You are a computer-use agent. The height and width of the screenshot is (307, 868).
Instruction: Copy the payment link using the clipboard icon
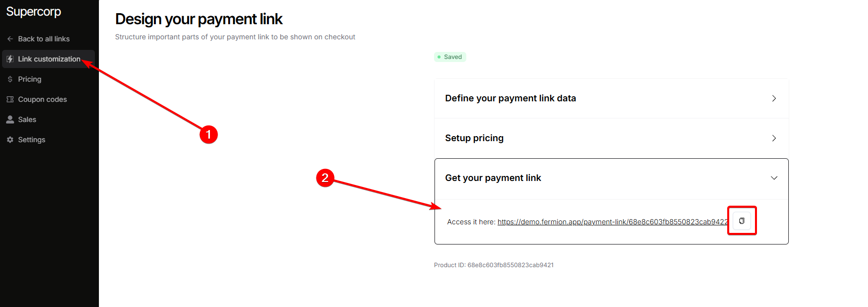(741, 221)
